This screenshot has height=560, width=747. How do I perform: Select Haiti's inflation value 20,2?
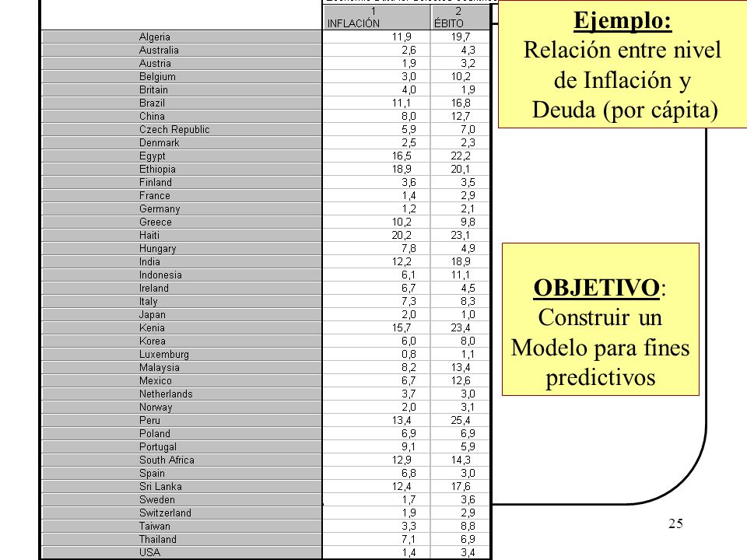pyautogui.click(x=402, y=235)
